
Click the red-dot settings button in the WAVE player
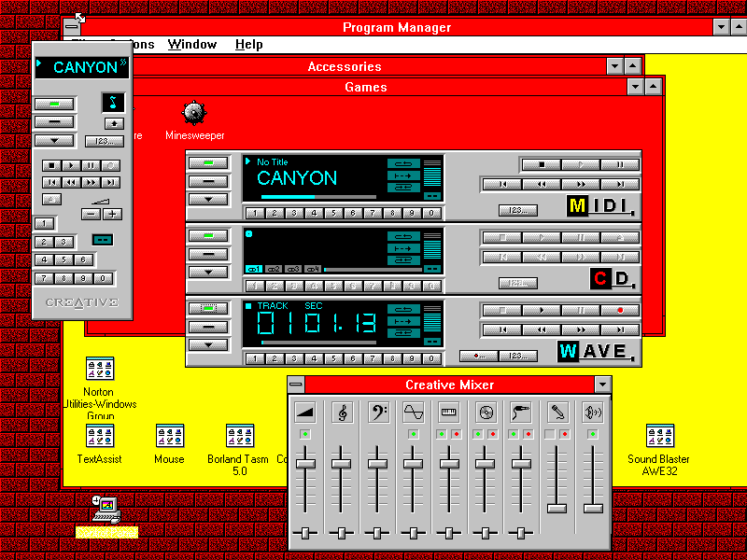[479, 356]
